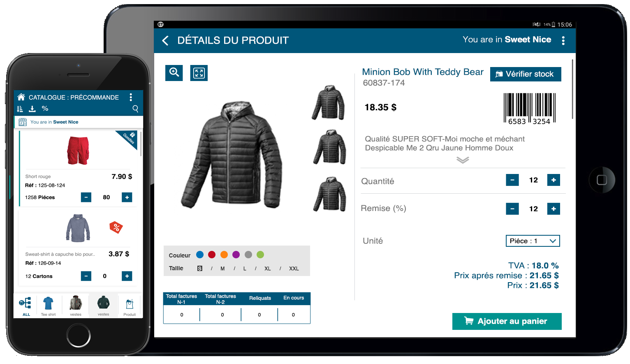The height and width of the screenshot is (364, 630).
Task: Tap the home icon in phone catalogue header
Action: (x=21, y=97)
